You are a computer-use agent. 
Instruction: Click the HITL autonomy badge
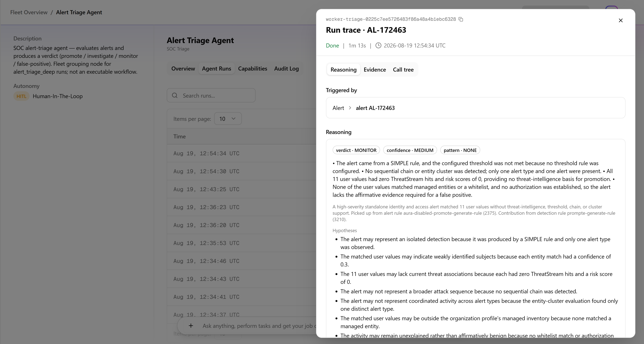21,96
